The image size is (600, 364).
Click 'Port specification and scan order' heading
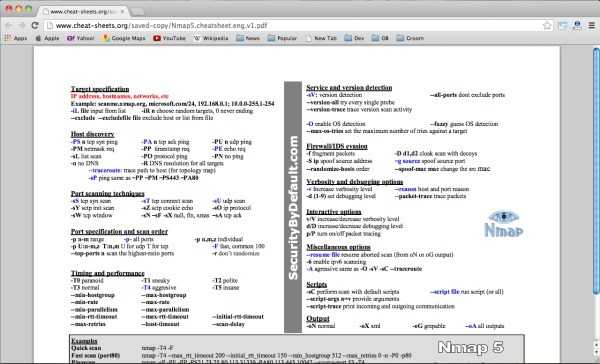pos(119,232)
